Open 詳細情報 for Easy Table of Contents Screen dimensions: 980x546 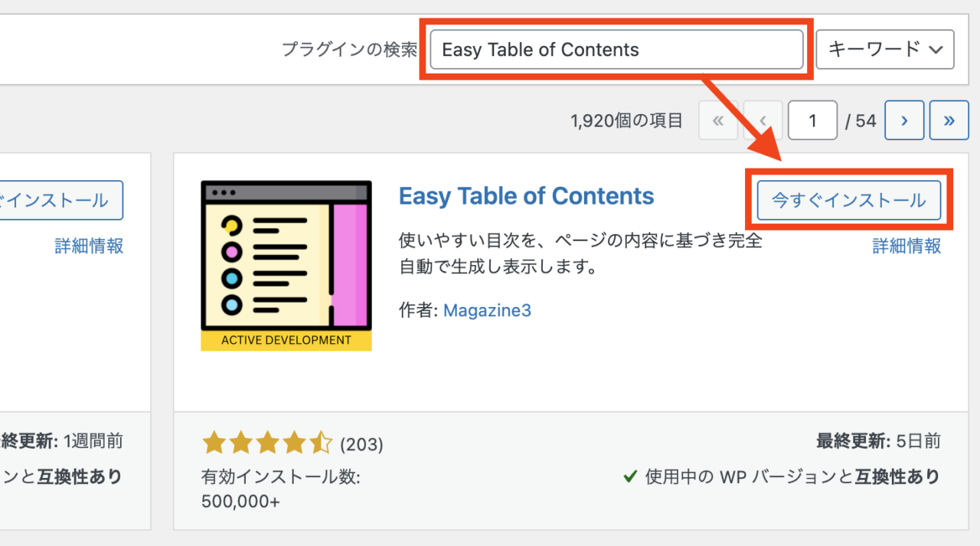[906, 246]
